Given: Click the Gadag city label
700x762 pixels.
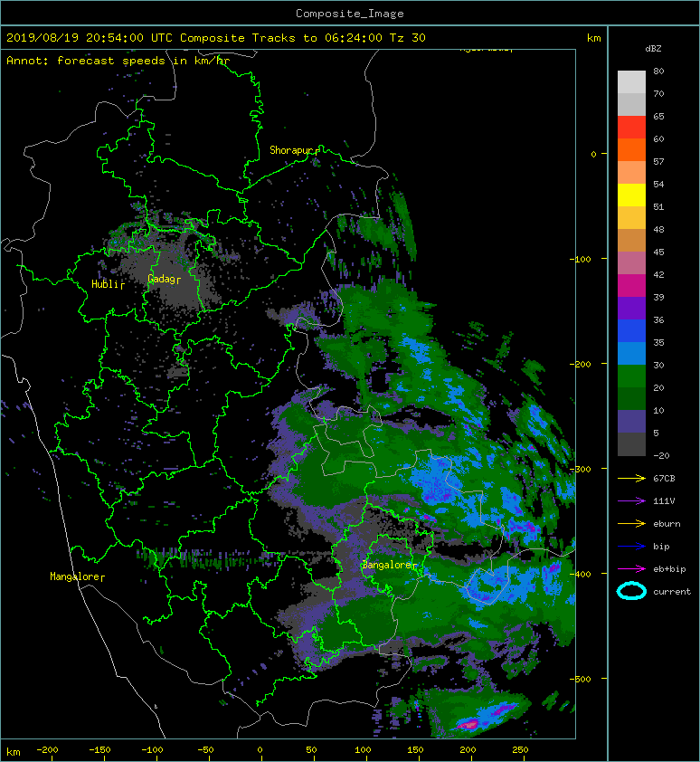Looking at the screenshot, I should point(162,279).
